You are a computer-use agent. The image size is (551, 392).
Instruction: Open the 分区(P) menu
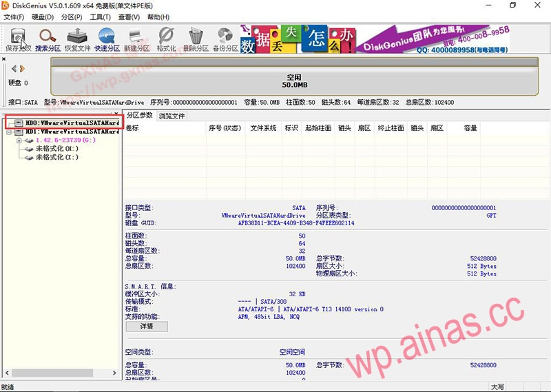72,17
